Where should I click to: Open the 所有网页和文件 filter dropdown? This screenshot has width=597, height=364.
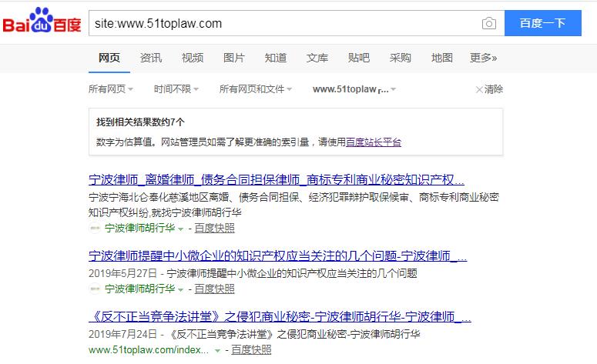coord(256,89)
